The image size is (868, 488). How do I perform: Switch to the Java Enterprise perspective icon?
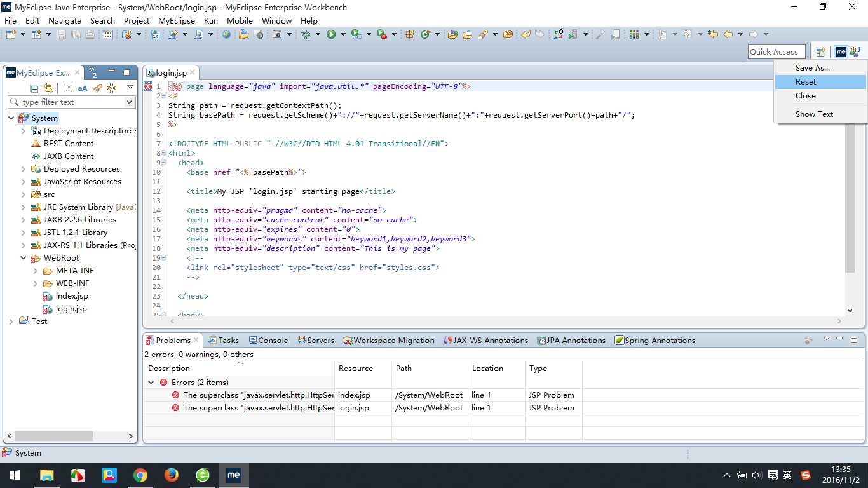(855, 52)
